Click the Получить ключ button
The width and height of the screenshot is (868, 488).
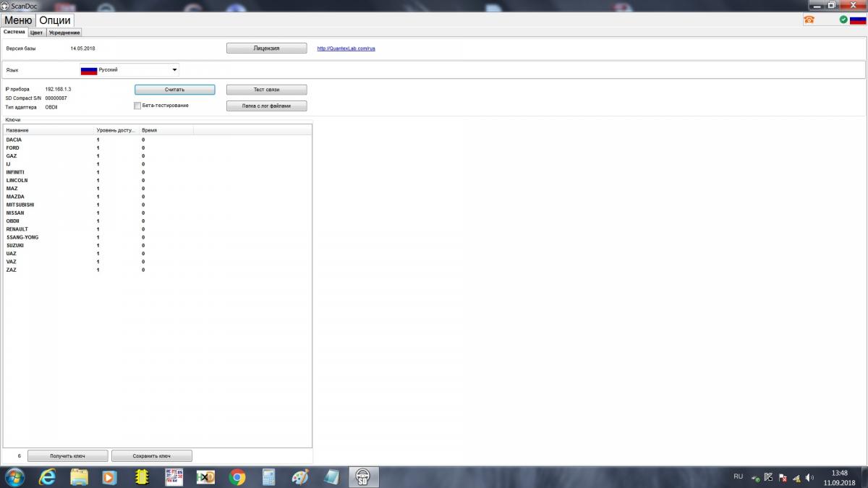click(67, 456)
